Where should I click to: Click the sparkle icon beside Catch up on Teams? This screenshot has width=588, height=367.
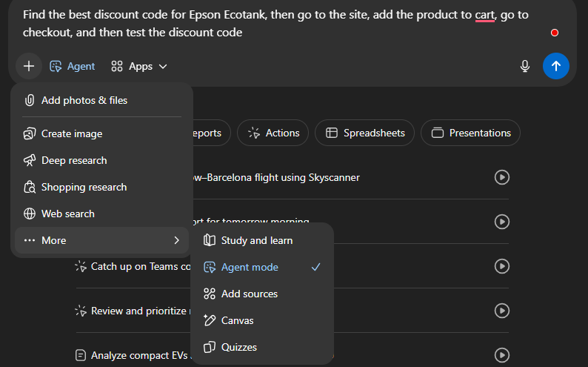tap(81, 266)
